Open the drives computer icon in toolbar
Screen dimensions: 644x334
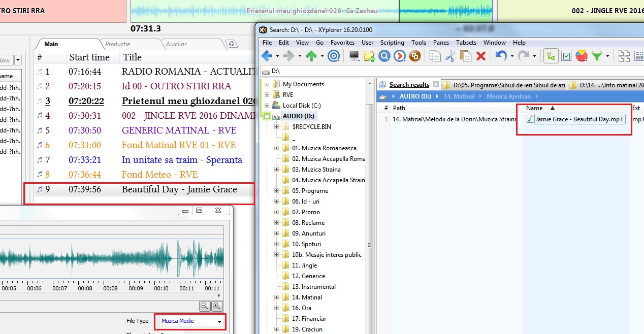tap(354, 56)
